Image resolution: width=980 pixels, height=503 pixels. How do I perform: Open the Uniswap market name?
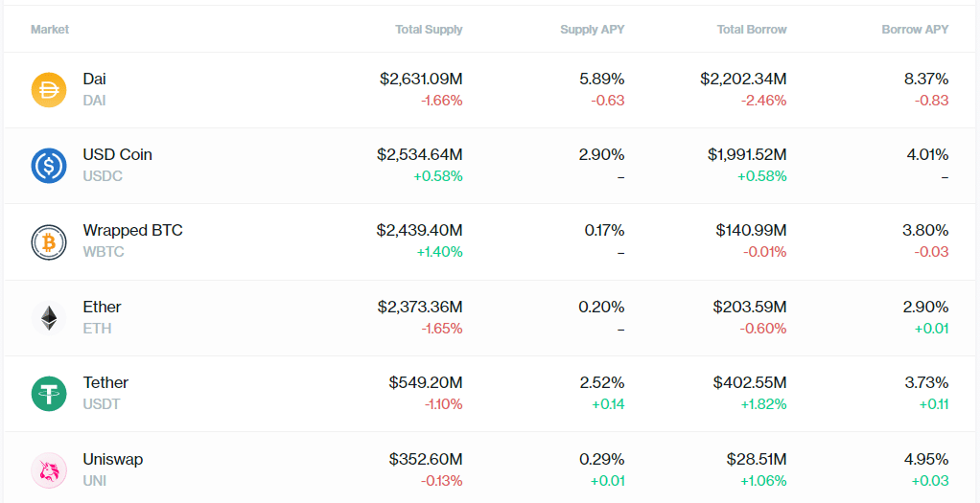pos(113,459)
